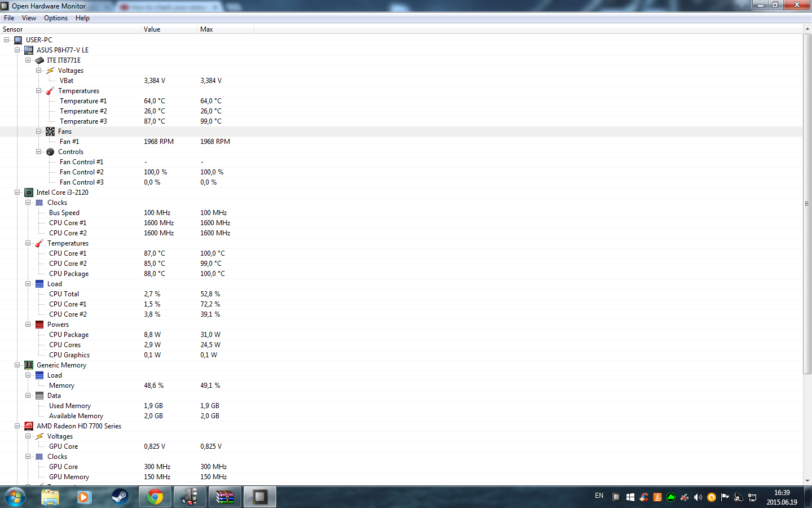
Task: Click the Max column header
Action: click(226, 29)
